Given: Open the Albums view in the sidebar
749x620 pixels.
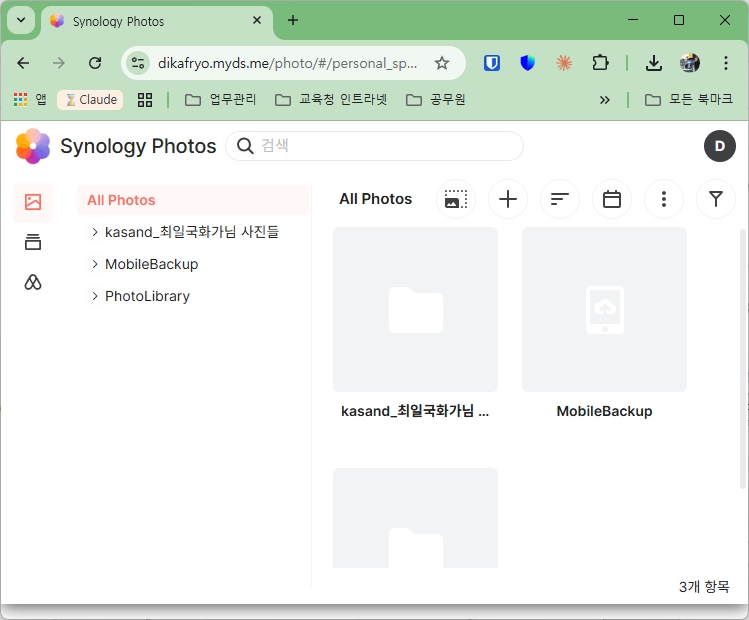Looking at the screenshot, I should tap(32, 242).
